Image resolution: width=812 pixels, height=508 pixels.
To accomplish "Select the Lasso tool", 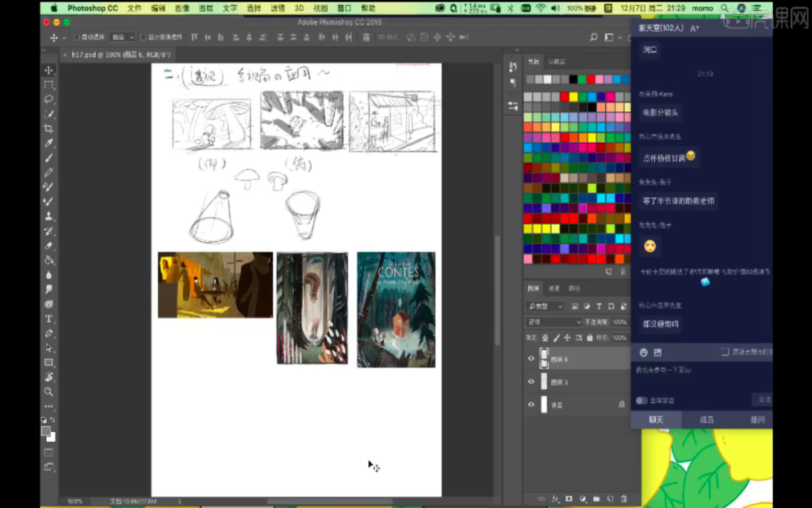I will tap(49, 99).
